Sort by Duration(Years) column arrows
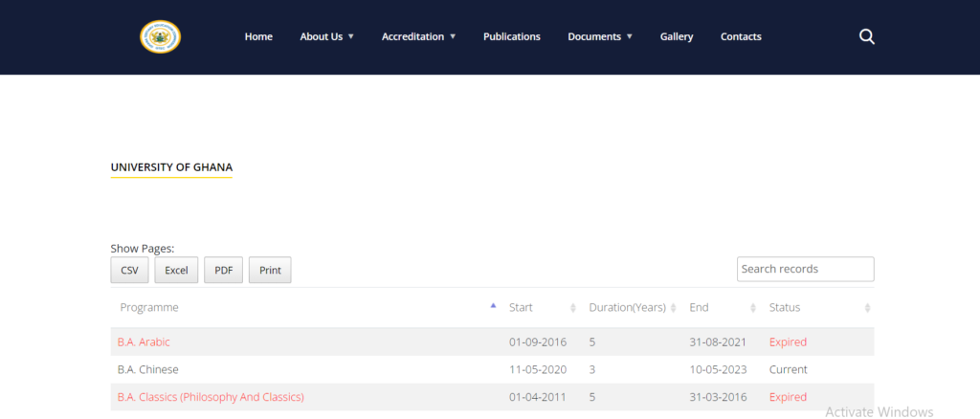980x419 pixels. [x=673, y=308]
